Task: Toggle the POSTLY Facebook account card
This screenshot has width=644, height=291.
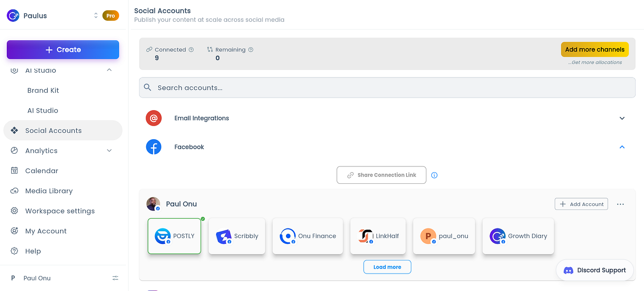Action: pyautogui.click(x=174, y=236)
